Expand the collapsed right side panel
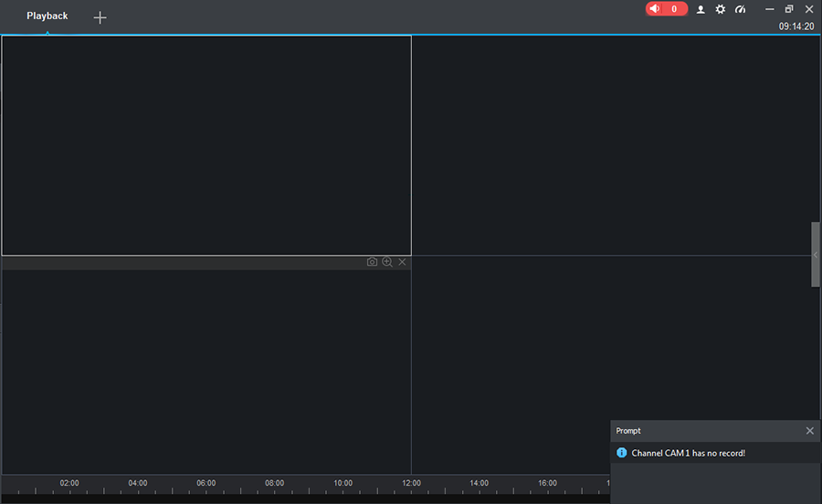822x504 pixels. 816,255
